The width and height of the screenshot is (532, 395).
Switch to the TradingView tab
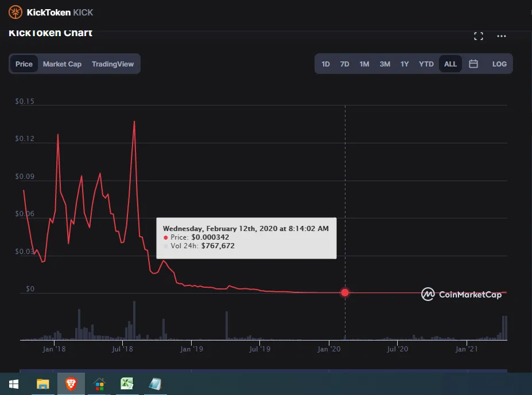pos(112,64)
